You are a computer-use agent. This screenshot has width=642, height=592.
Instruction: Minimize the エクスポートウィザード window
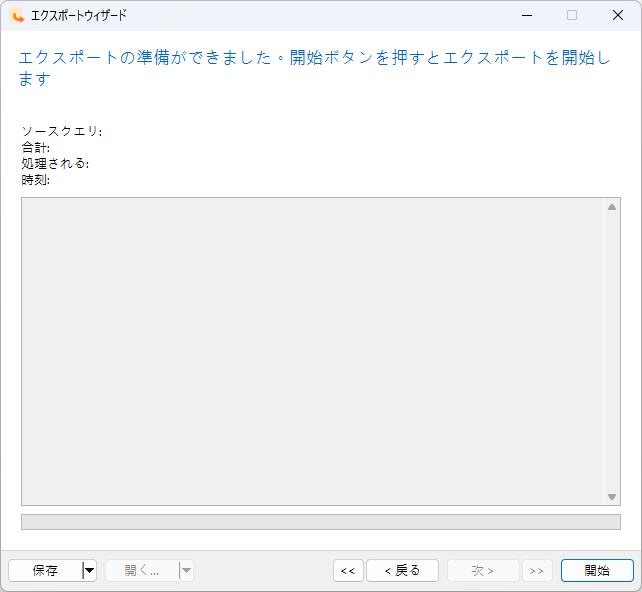click(527, 16)
